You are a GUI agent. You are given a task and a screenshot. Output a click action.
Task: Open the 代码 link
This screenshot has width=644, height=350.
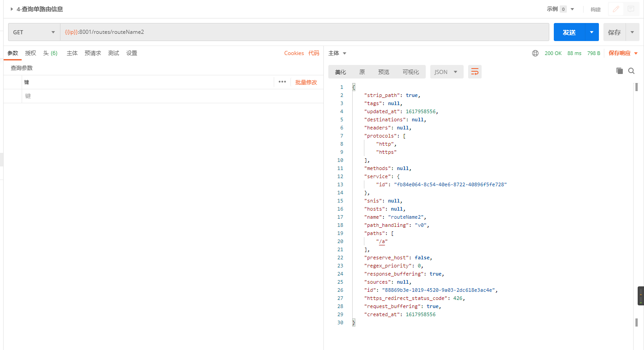coord(314,53)
